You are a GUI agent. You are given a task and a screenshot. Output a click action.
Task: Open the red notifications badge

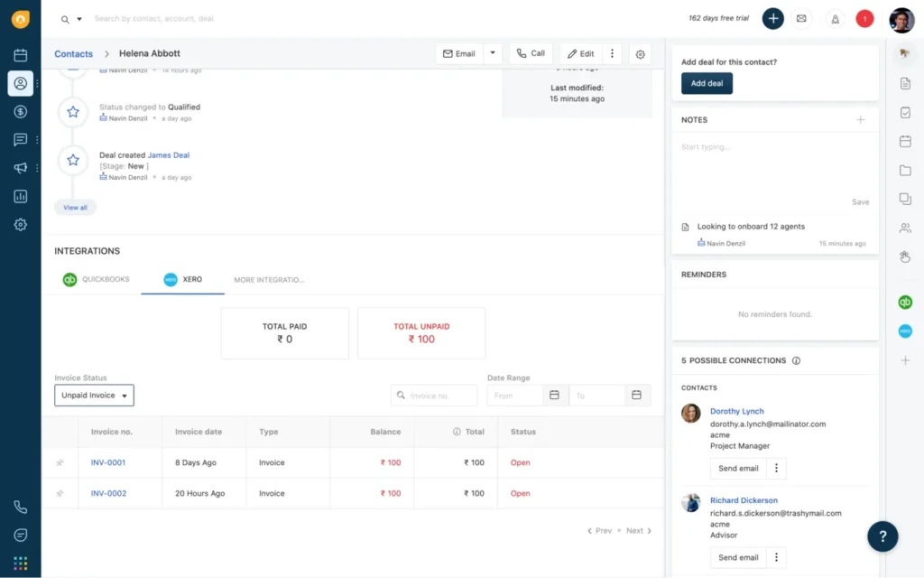[x=864, y=19]
